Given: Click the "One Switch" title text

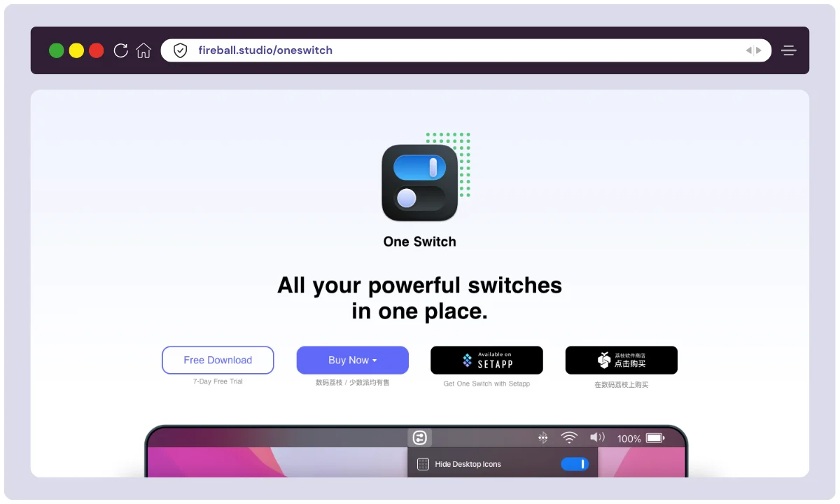Looking at the screenshot, I should coord(420,241).
